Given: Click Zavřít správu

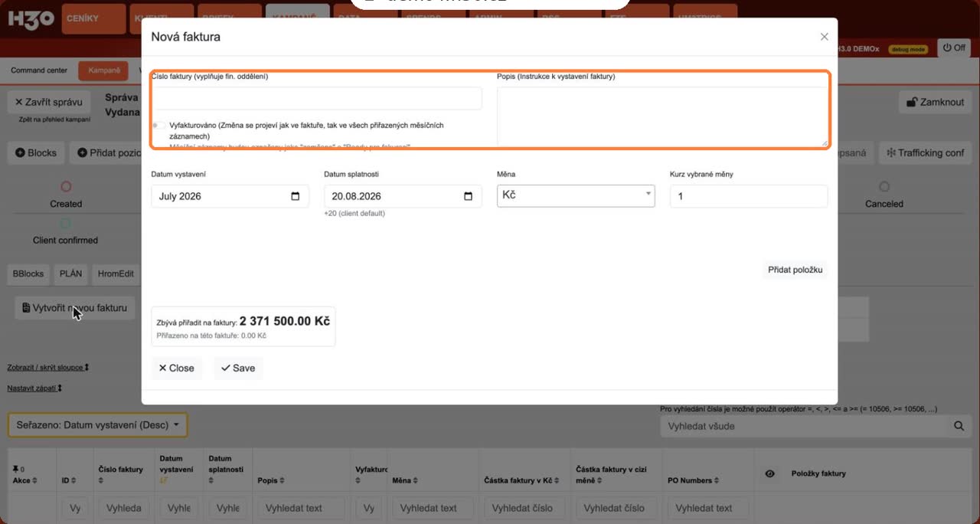Looking at the screenshot, I should [x=49, y=102].
